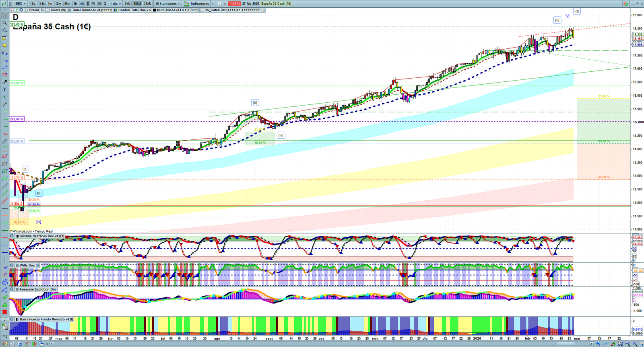Screen dimensions: 644x347
Task: Select the 35kU units button
Action: click(x=148, y=4)
